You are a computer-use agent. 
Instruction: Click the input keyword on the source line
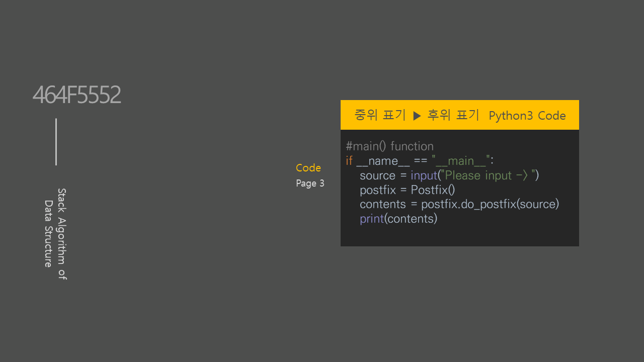pos(424,175)
